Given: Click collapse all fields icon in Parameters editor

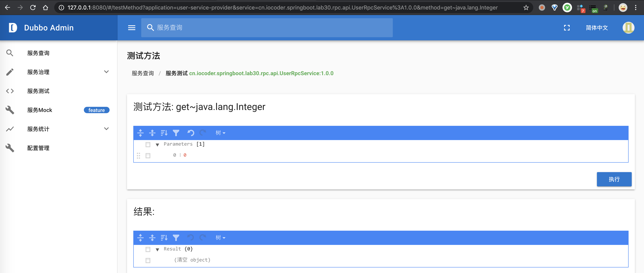Looking at the screenshot, I should click(x=152, y=133).
